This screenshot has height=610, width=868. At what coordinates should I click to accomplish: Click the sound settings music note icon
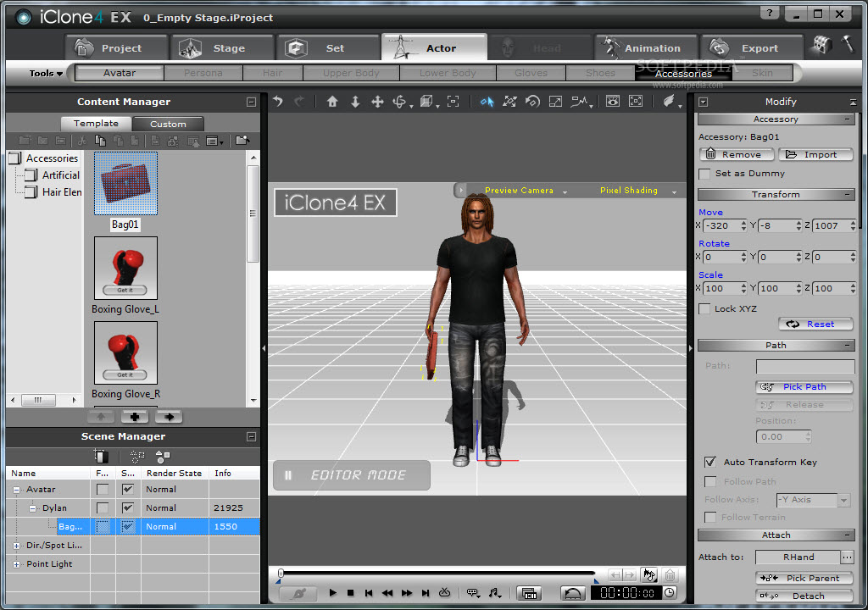(494, 593)
